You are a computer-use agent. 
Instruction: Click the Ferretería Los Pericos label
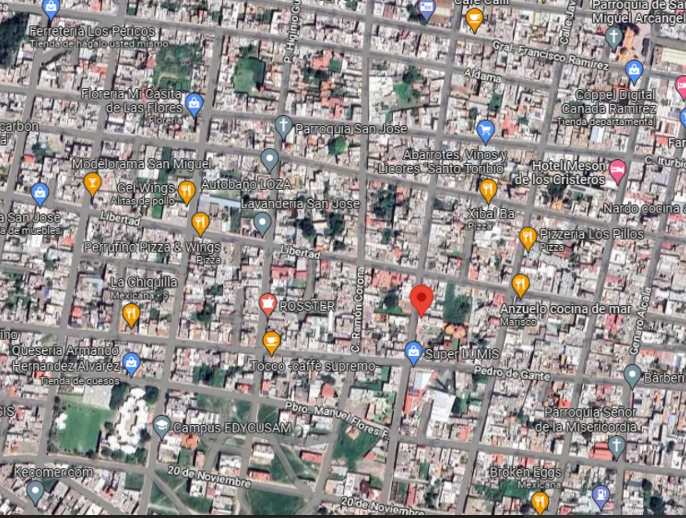pos(93,32)
